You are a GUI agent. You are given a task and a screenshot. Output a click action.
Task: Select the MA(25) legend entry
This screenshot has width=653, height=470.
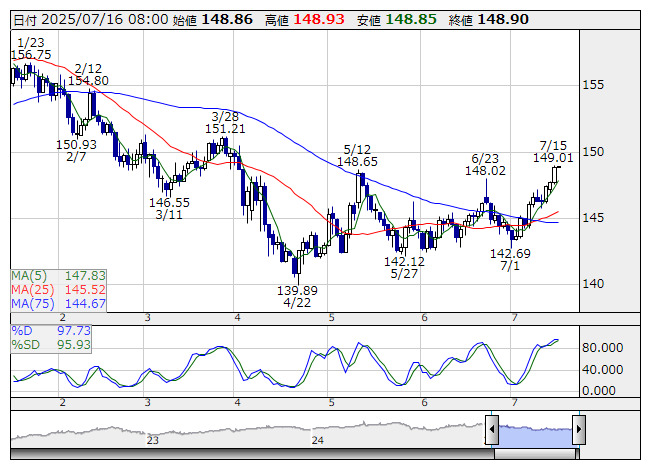click(x=59, y=289)
